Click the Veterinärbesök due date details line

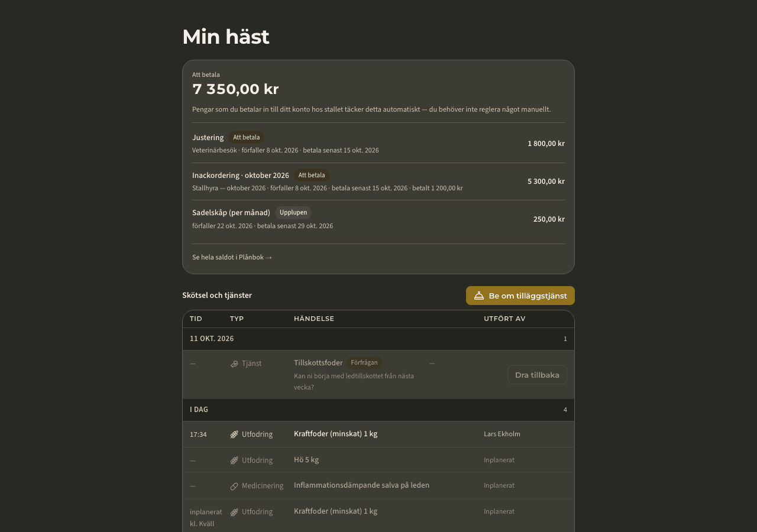click(x=286, y=150)
